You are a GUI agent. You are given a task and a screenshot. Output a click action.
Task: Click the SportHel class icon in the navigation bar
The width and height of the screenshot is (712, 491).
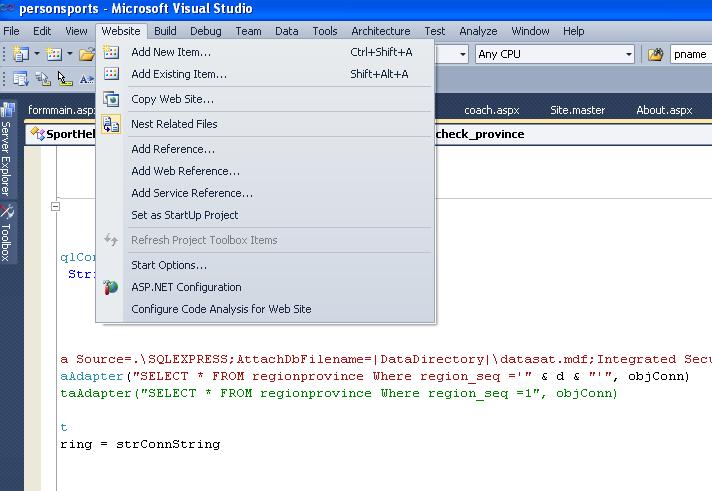pyautogui.click(x=37, y=134)
